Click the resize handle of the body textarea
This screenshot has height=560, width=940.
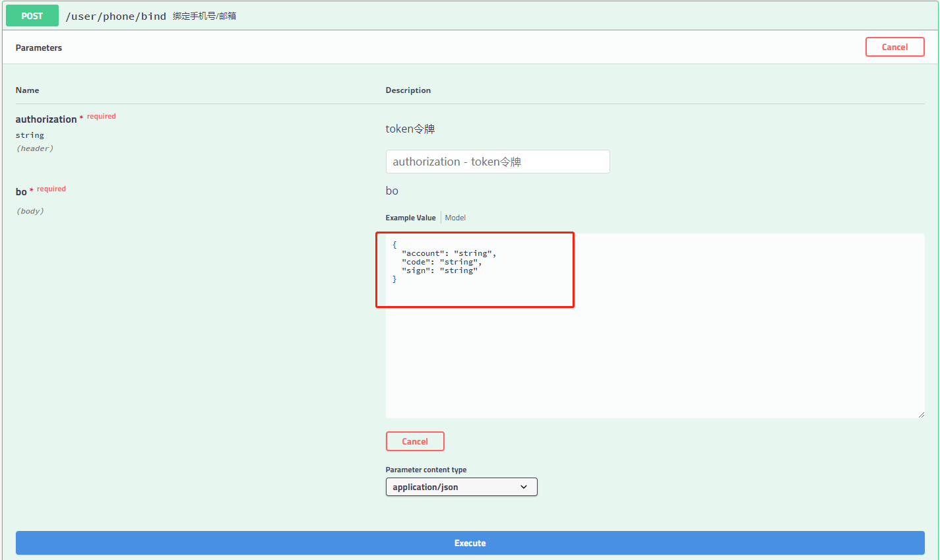pyautogui.click(x=921, y=414)
